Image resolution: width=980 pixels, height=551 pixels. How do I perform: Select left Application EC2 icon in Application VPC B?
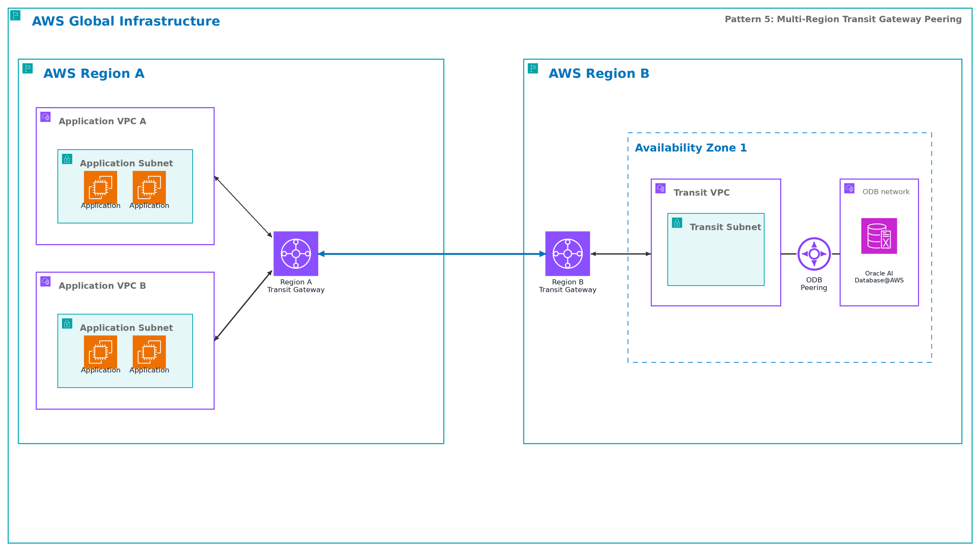(100, 352)
